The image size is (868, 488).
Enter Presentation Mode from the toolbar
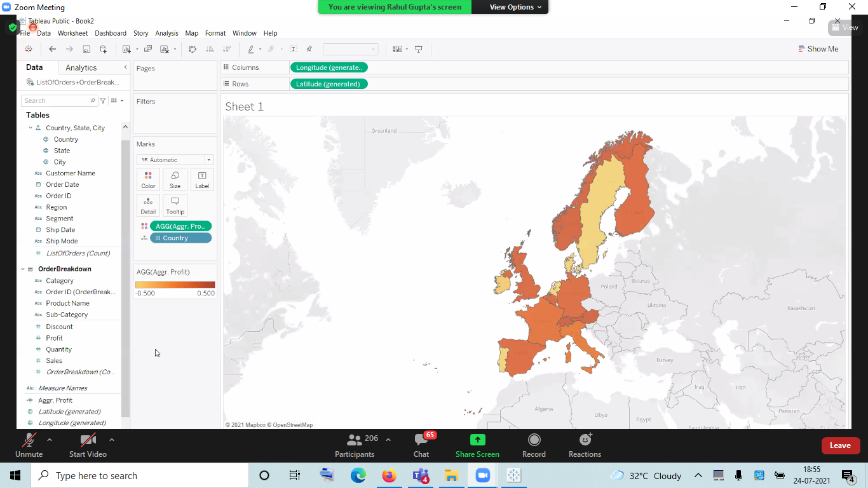point(419,50)
